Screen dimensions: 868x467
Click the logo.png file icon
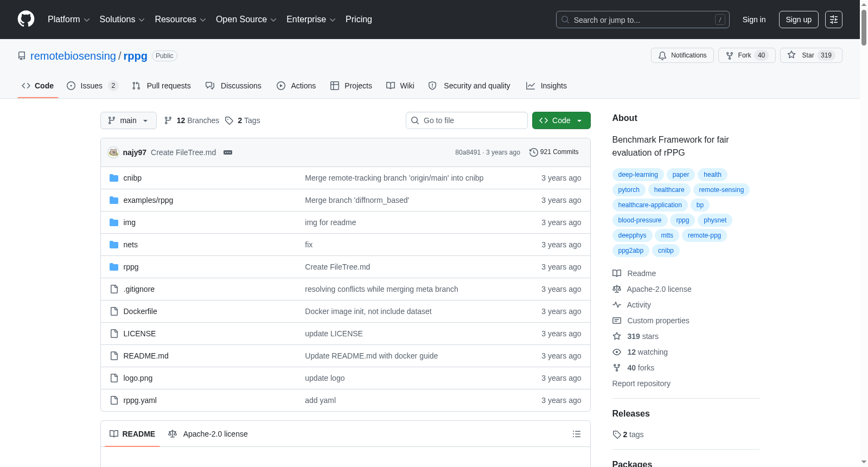(x=114, y=378)
